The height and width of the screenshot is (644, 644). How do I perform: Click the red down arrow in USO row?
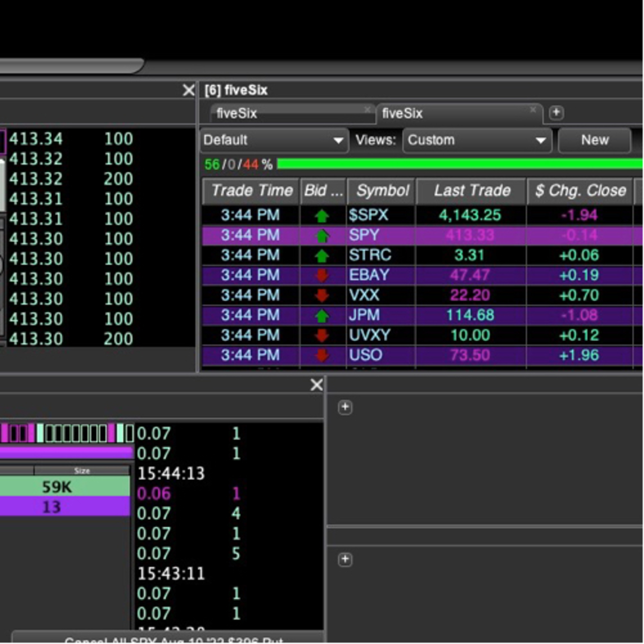point(322,355)
